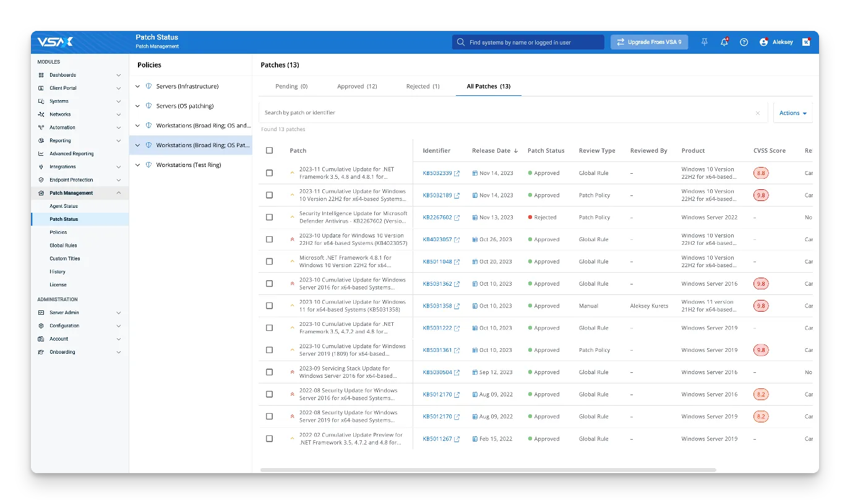Open external link icon beside KB5032339
The image size is (850, 504).
click(457, 174)
